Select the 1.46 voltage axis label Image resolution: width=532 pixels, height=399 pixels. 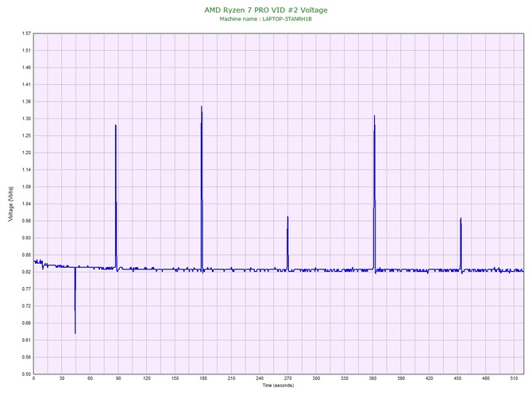pos(26,68)
